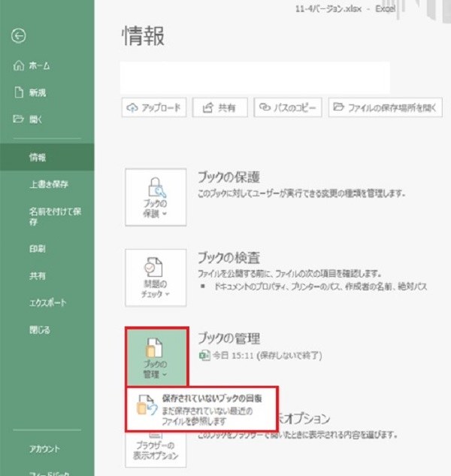This screenshot has height=476, width=451.
Task: Click the folder icon on ファイルの保存場所を開く
Action: [338, 107]
